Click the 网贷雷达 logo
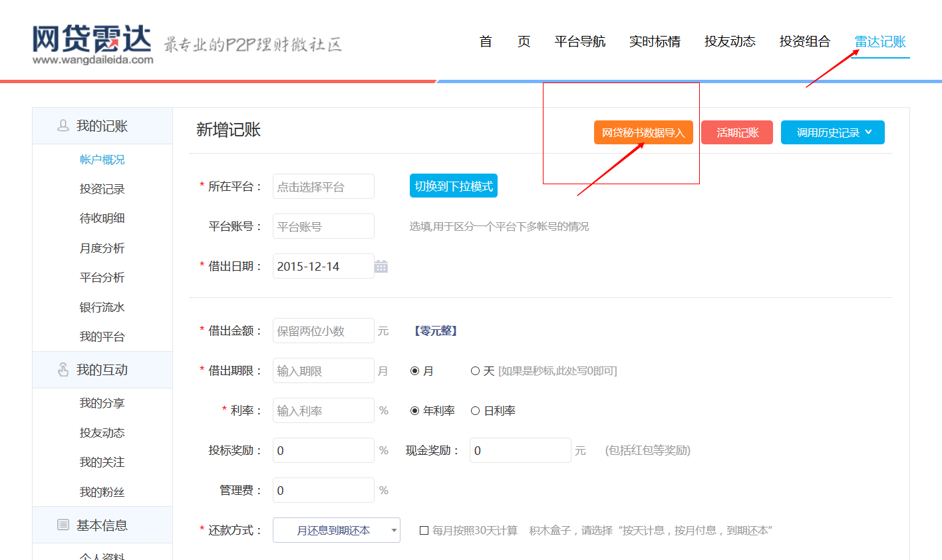The image size is (942, 560). 92,45
